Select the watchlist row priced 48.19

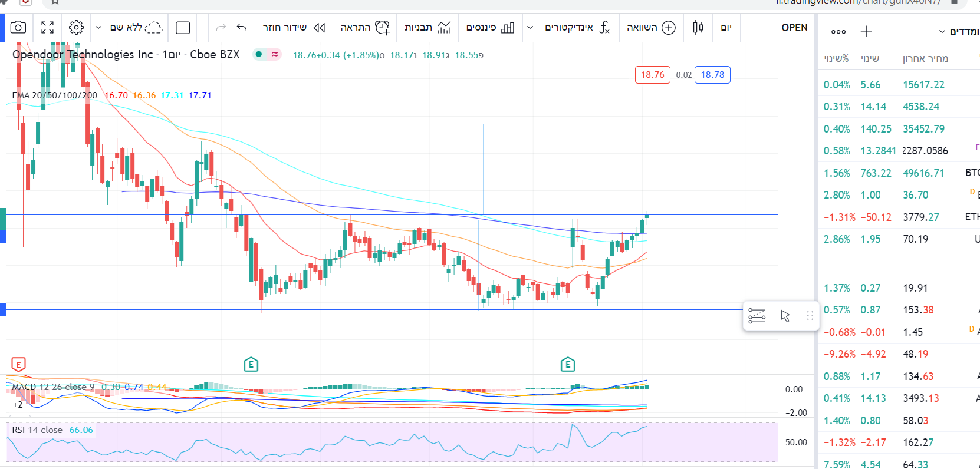[x=899, y=354]
